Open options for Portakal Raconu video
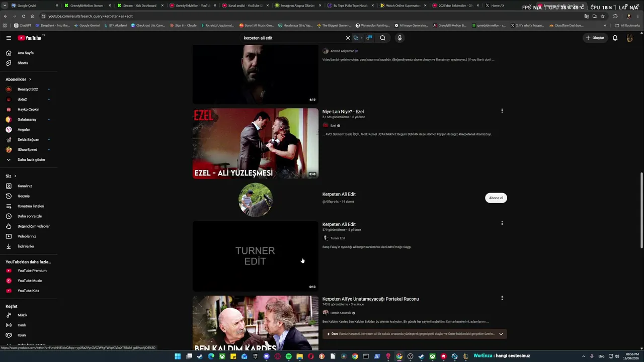 [502, 298]
